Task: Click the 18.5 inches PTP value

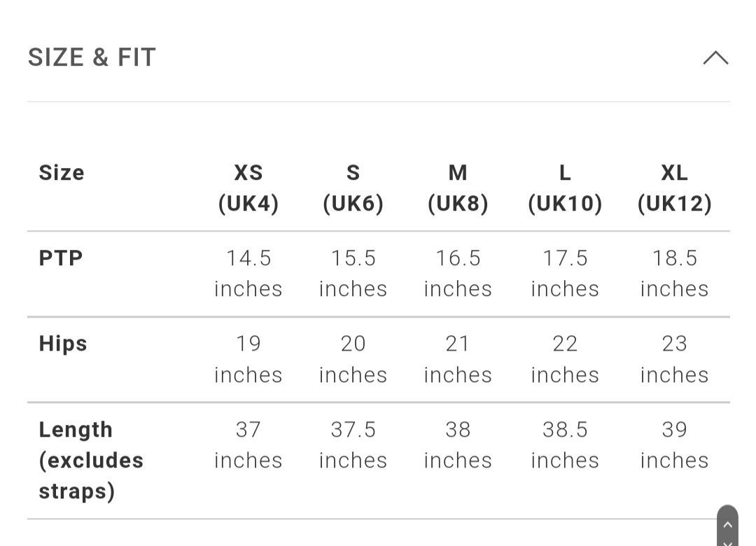Action: [675, 273]
